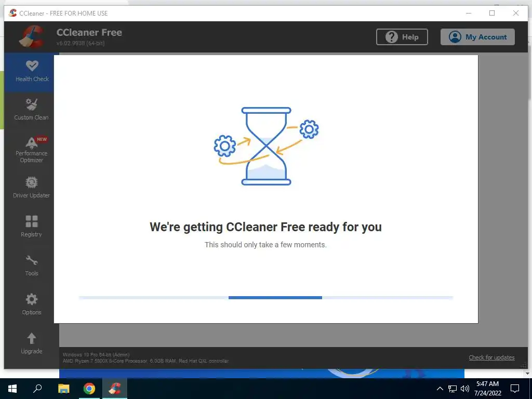Click the CCleaner logo in header
532x399 pixels.
(32, 37)
